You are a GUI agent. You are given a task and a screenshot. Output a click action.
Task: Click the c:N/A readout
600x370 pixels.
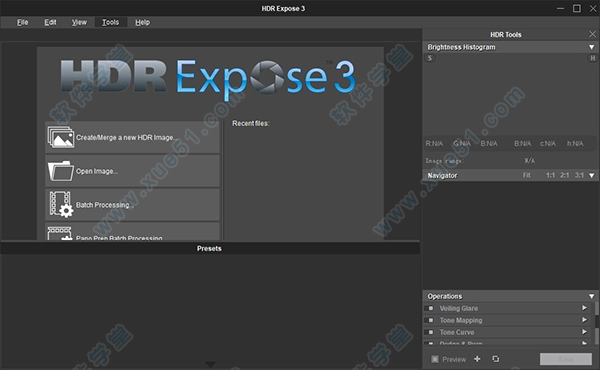548,143
